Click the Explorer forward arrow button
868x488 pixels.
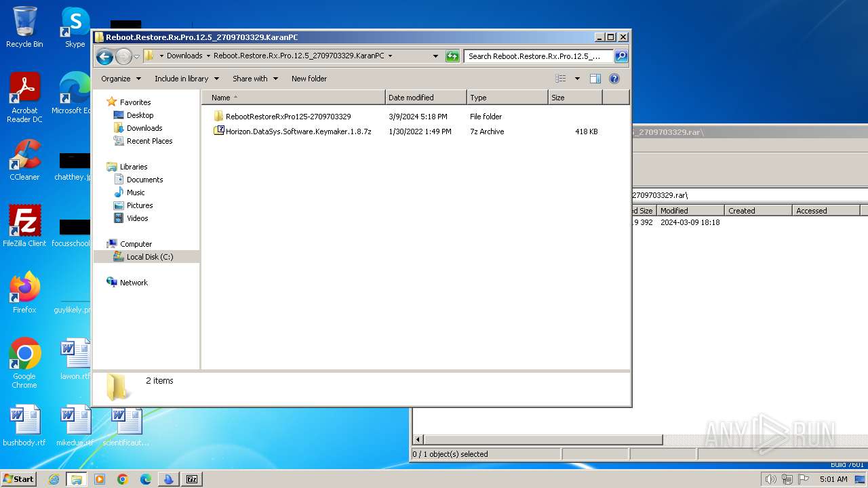[123, 56]
